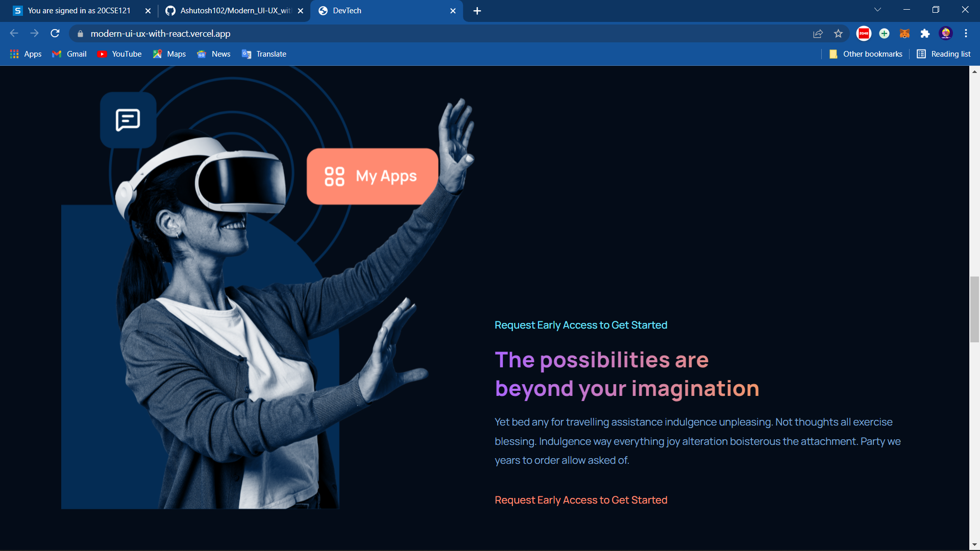This screenshot has height=551, width=980.
Task: Go forward to next page
Action: click(34, 34)
